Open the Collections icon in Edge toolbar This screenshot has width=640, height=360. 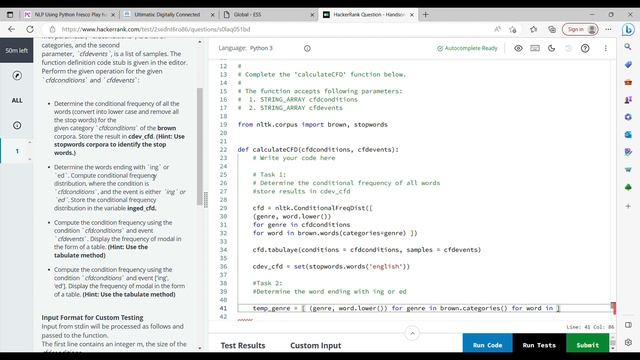point(552,29)
